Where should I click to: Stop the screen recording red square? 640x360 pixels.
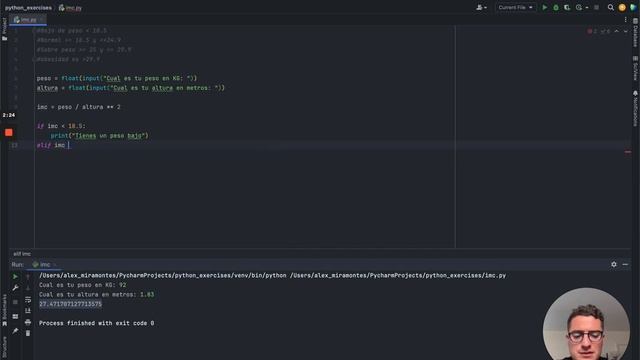tap(9, 132)
